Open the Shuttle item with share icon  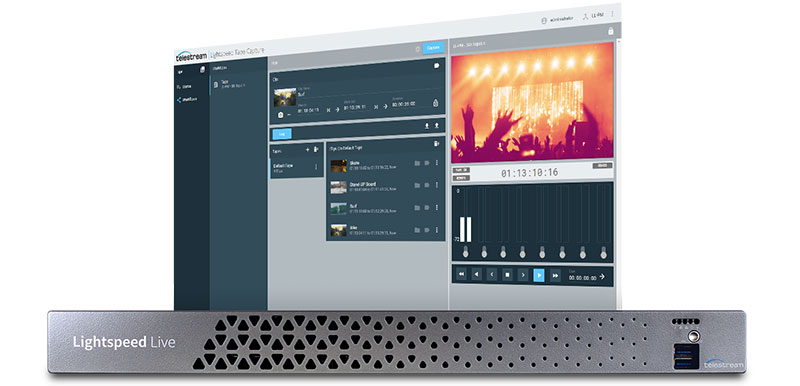pyautogui.click(x=186, y=99)
